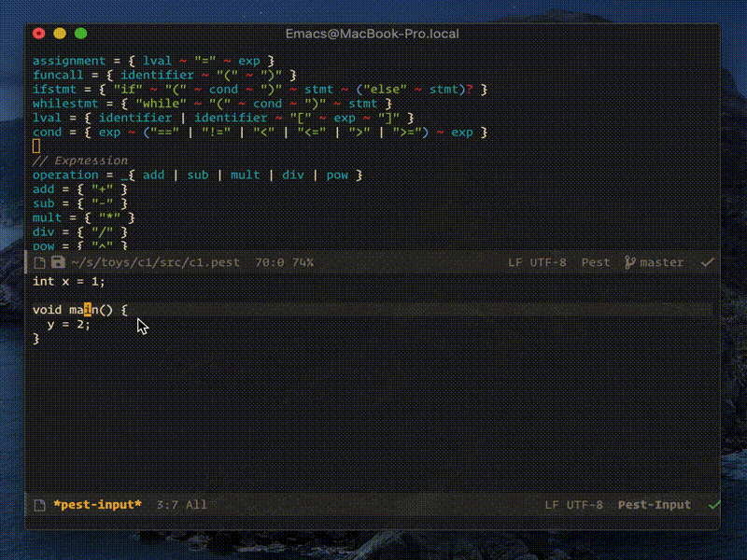Click the 'sub' rule definition name
Image resolution: width=747 pixels, height=560 pixels.
pos(43,203)
